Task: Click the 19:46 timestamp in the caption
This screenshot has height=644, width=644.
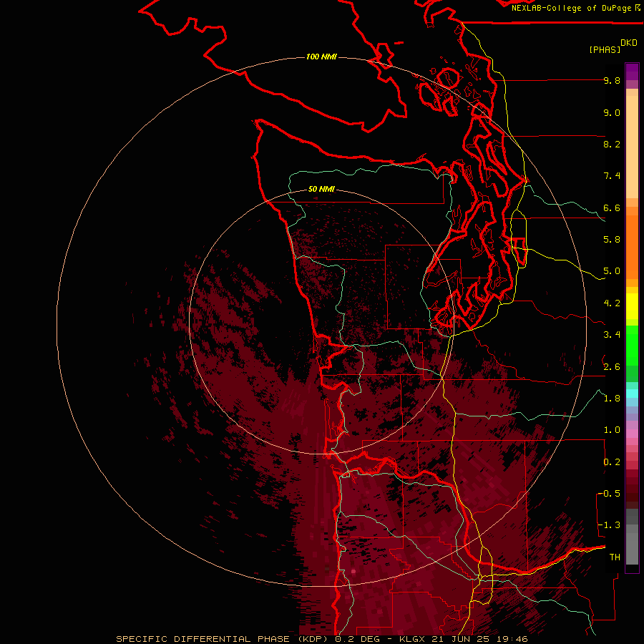Action: pyautogui.click(x=512, y=639)
